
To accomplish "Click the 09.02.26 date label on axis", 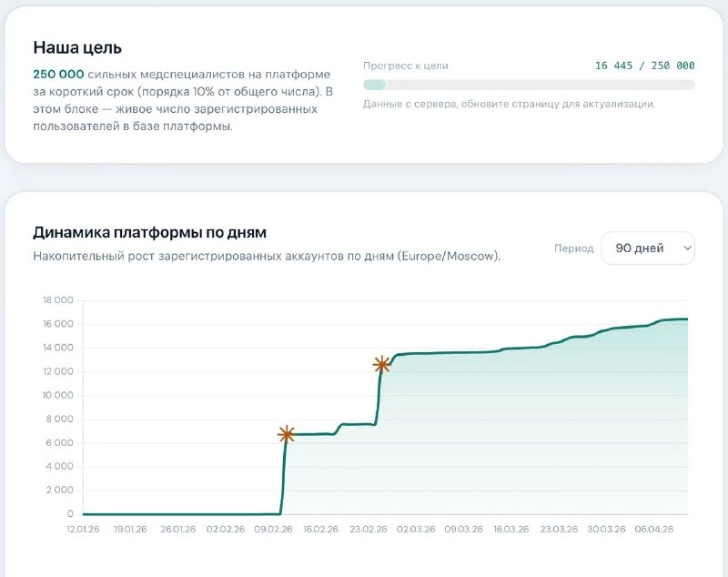I will click(x=273, y=529).
